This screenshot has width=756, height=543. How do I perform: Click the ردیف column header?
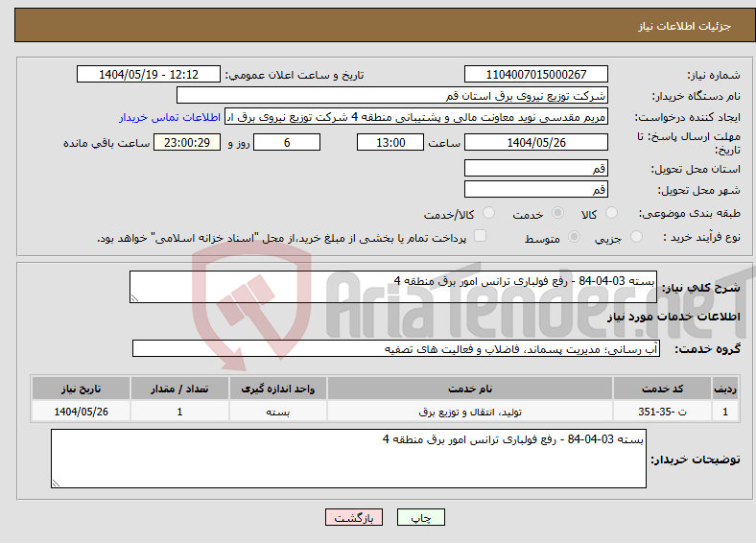725,389
